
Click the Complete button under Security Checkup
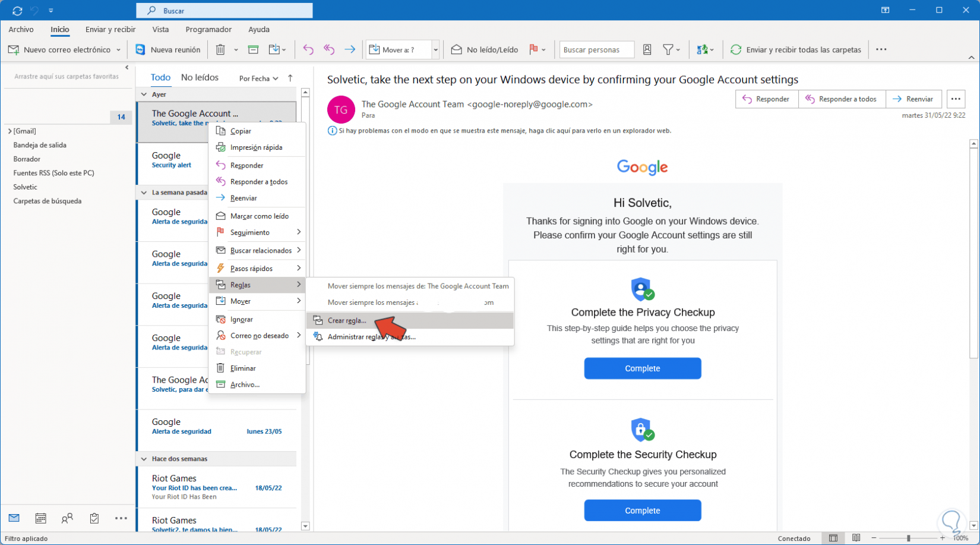pos(643,511)
